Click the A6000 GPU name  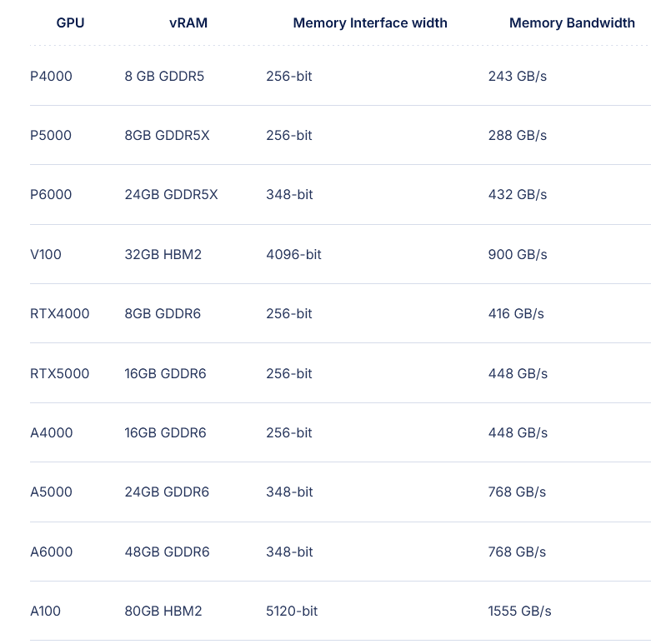[52, 552]
